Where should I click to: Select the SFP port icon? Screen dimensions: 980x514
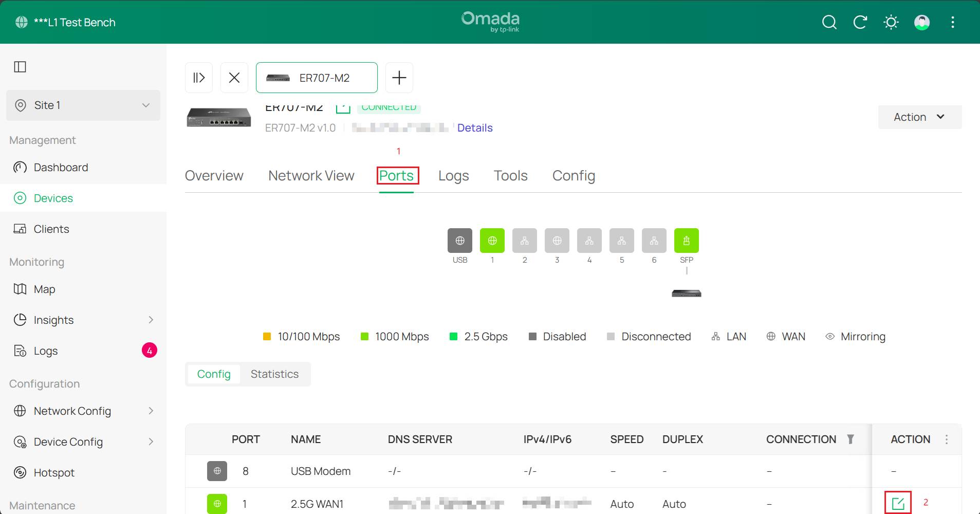[687, 241]
